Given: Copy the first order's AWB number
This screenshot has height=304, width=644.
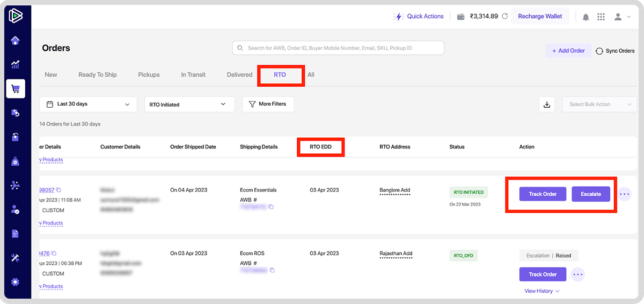Looking at the screenshot, I should (x=271, y=207).
